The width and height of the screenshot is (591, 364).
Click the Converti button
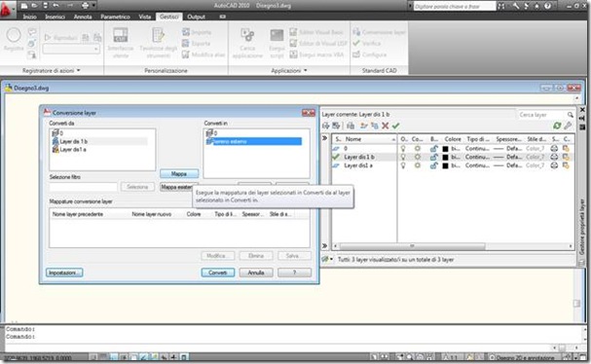pos(218,273)
